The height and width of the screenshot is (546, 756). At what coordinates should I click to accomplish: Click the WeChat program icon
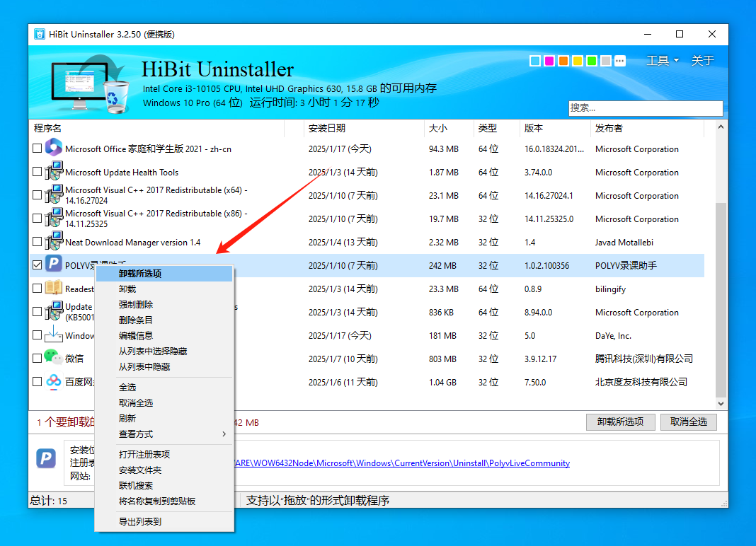click(55, 359)
